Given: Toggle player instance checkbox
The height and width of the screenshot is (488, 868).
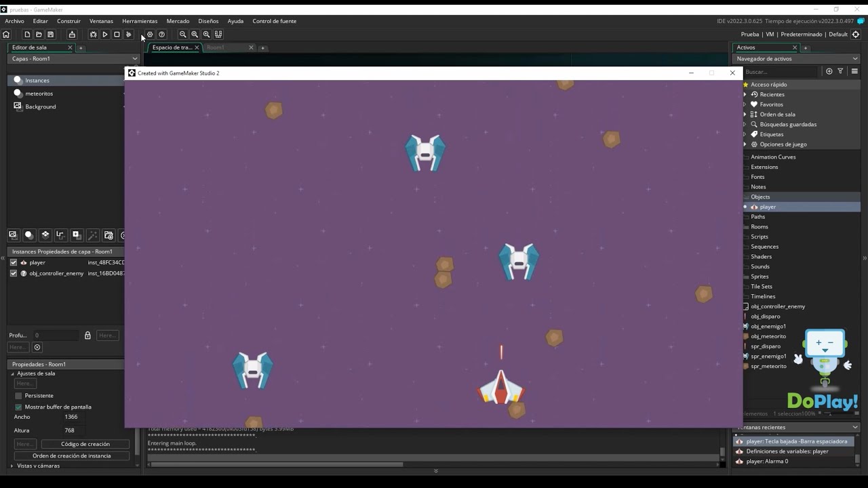Looking at the screenshot, I should 13,262.
